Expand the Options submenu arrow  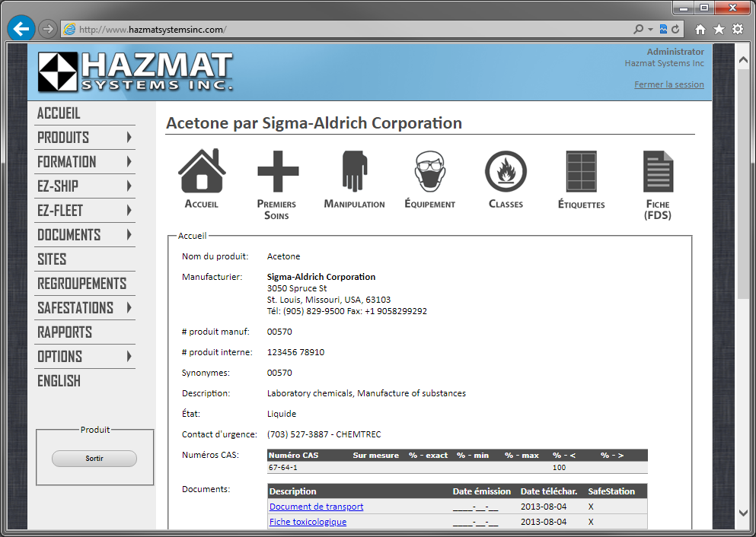(129, 357)
